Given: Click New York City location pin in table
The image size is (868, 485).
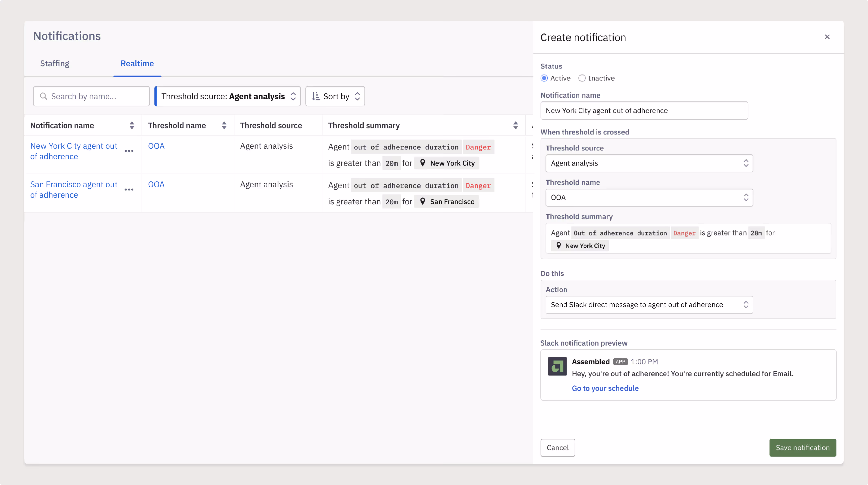Looking at the screenshot, I should point(423,163).
